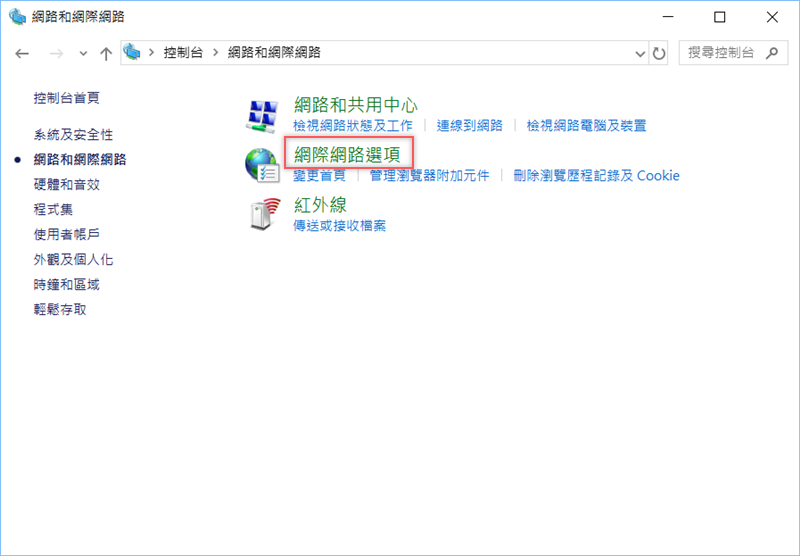The width and height of the screenshot is (800, 556).
Task: Go to 控制台首頁 in sidebar
Action: point(67,98)
